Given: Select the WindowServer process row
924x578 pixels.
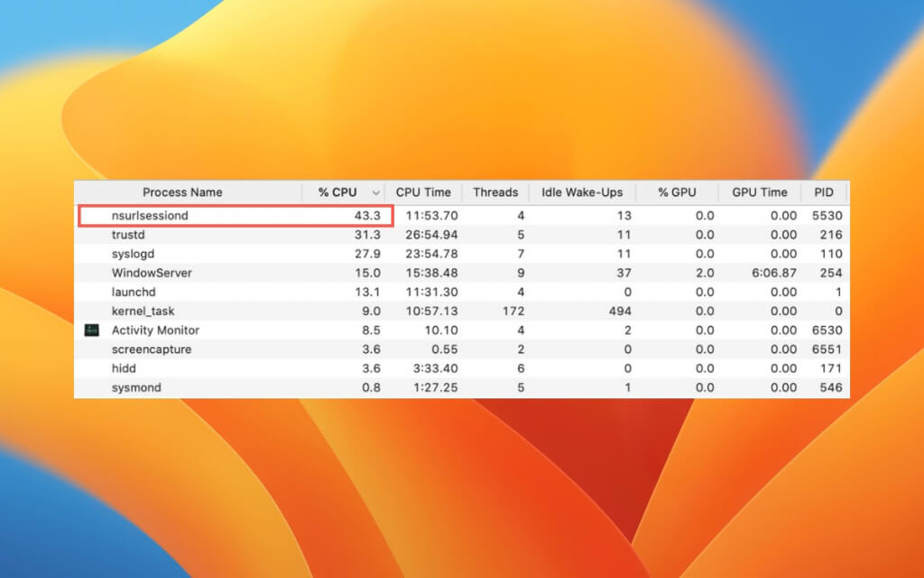Looking at the screenshot, I should point(461,273).
